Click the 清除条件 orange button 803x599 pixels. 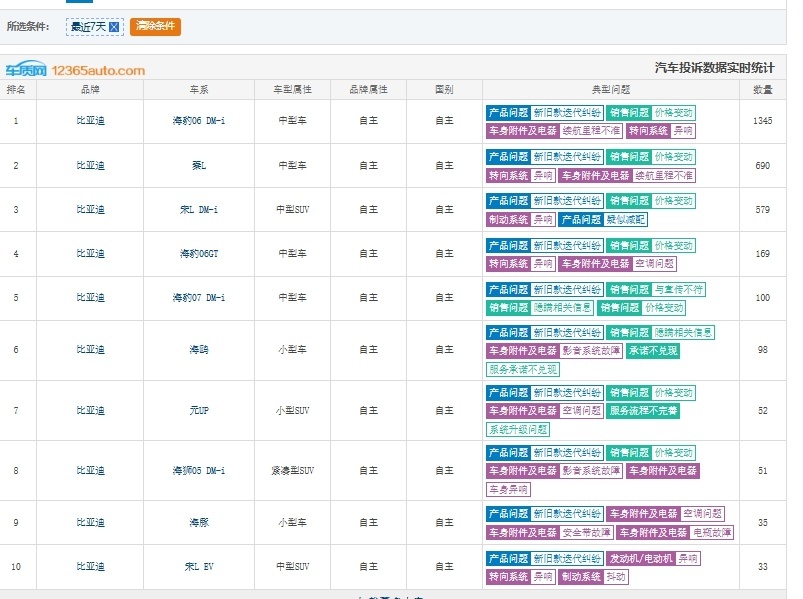(x=156, y=27)
